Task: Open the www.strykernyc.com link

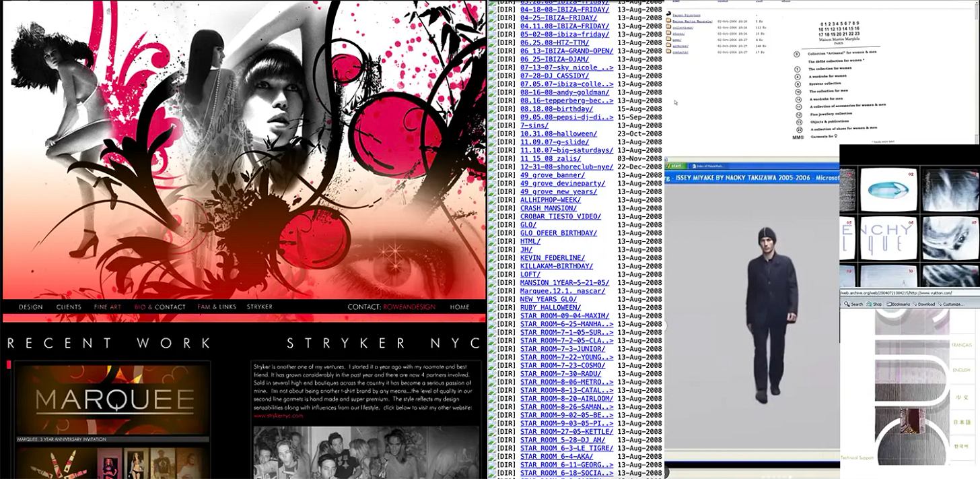Action: 278,416
